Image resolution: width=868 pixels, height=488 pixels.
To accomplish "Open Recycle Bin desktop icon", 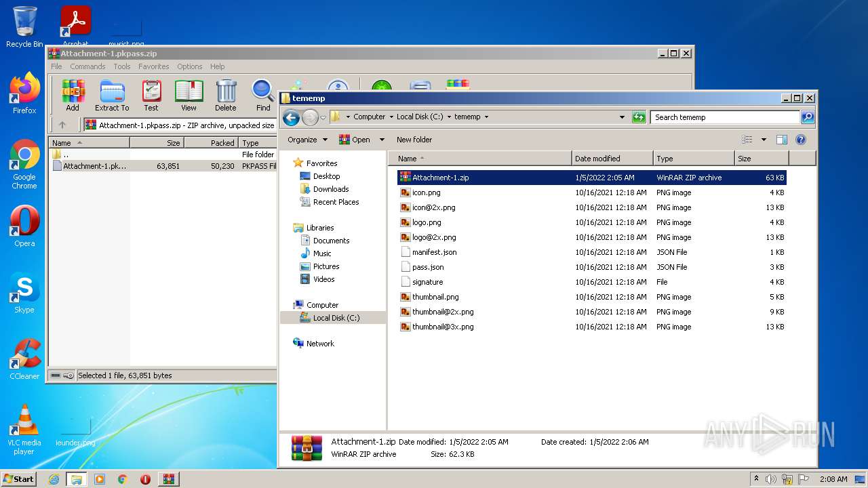I will click(24, 27).
